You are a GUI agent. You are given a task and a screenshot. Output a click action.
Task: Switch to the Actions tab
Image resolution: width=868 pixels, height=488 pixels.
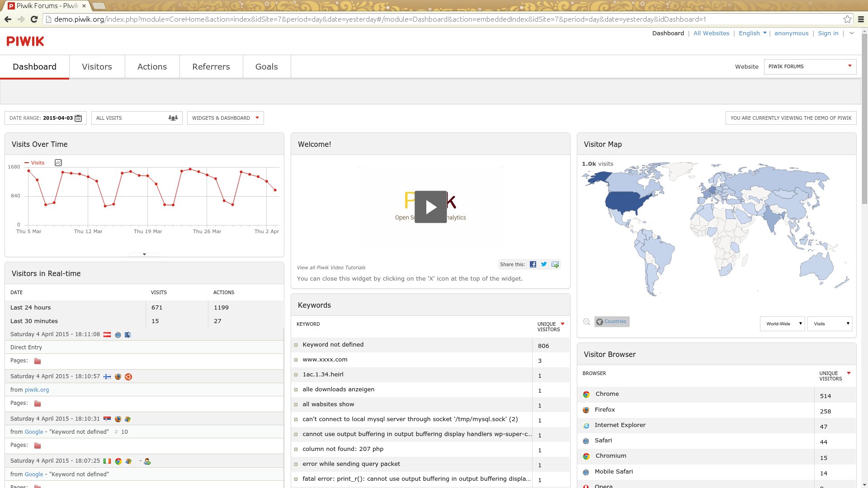point(152,67)
